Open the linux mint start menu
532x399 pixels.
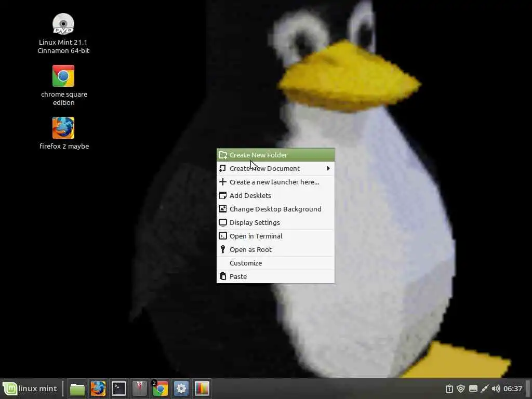30,389
